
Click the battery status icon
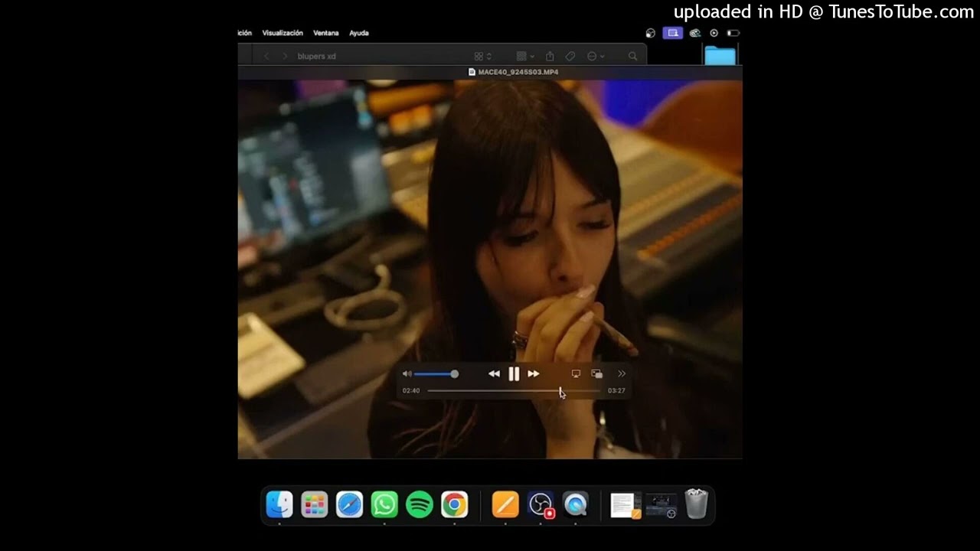(x=733, y=33)
